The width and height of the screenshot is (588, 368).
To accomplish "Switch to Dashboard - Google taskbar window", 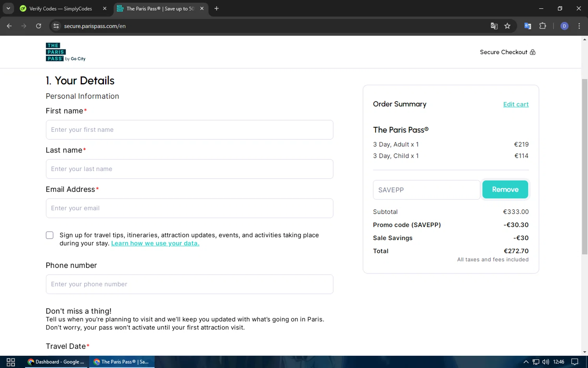I will (56, 362).
